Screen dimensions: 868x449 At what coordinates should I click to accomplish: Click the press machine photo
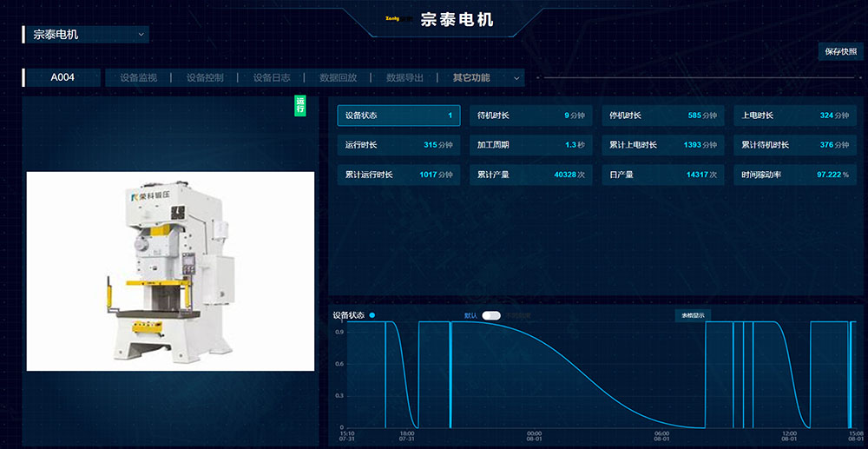coord(170,271)
